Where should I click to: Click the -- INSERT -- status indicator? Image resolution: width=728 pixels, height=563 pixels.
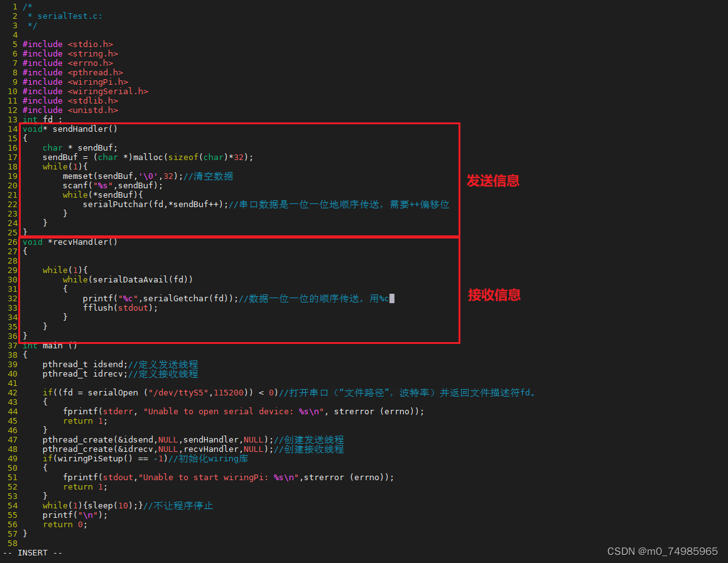[32, 553]
